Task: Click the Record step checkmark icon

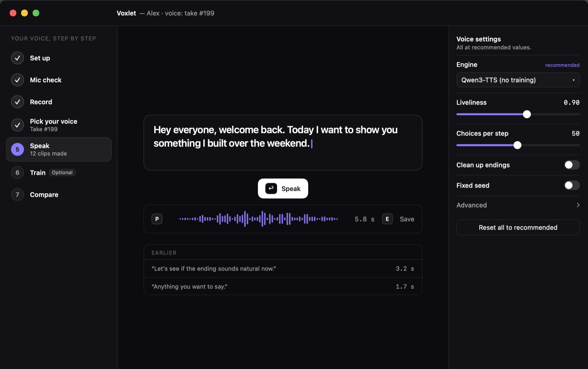Action: [17, 102]
